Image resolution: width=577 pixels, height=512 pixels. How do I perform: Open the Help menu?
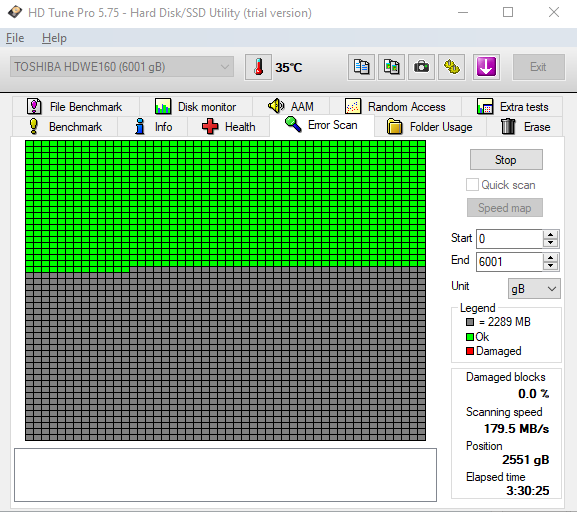(x=54, y=38)
